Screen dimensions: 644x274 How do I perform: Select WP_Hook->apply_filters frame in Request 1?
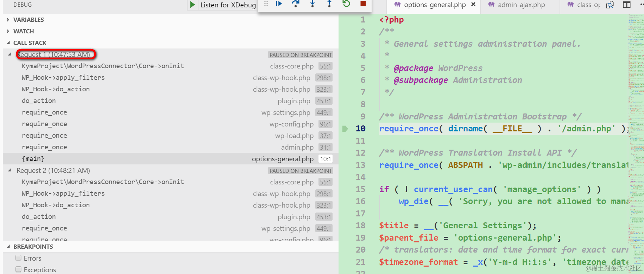[x=170, y=78]
